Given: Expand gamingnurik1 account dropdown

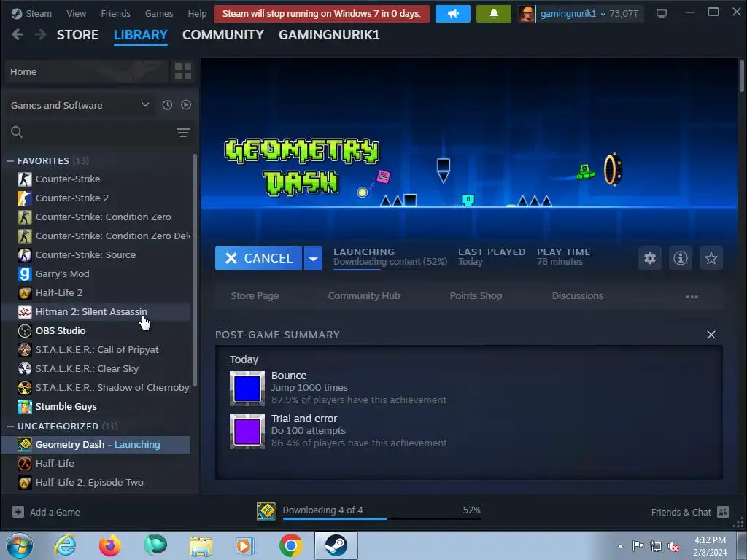Looking at the screenshot, I should click(x=603, y=15).
